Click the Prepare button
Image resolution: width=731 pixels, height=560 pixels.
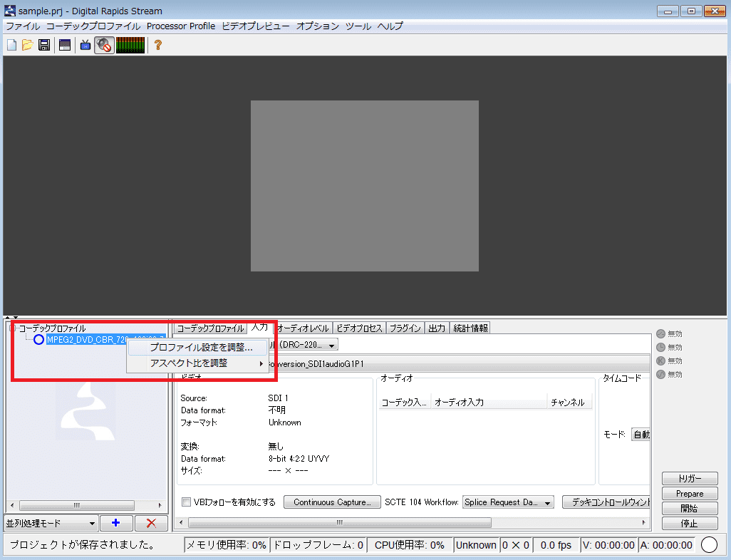pos(690,493)
